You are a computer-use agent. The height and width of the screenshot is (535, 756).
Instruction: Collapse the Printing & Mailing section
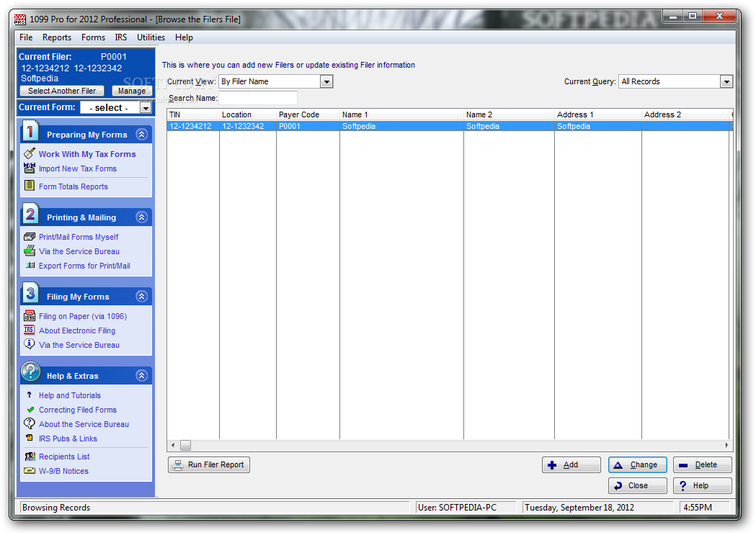coord(142,217)
